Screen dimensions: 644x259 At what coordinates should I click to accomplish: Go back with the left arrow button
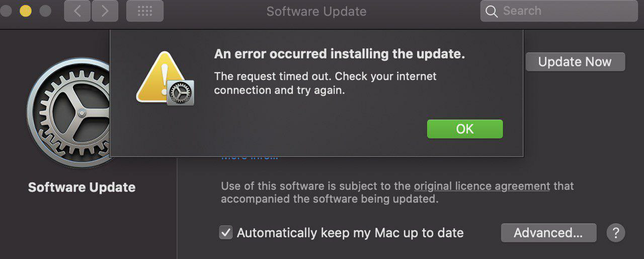coord(77,11)
